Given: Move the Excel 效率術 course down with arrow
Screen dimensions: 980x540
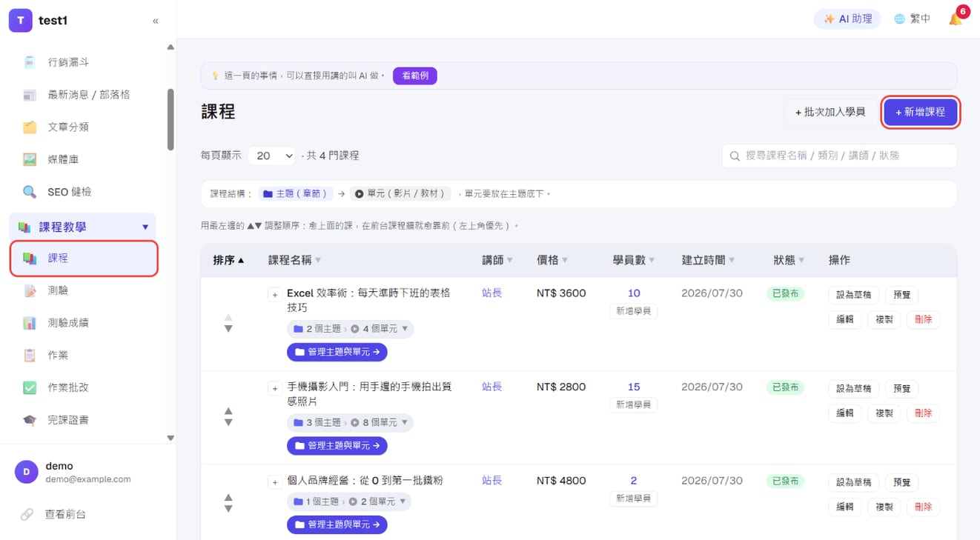Looking at the screenshot, I should pos(228,329).
